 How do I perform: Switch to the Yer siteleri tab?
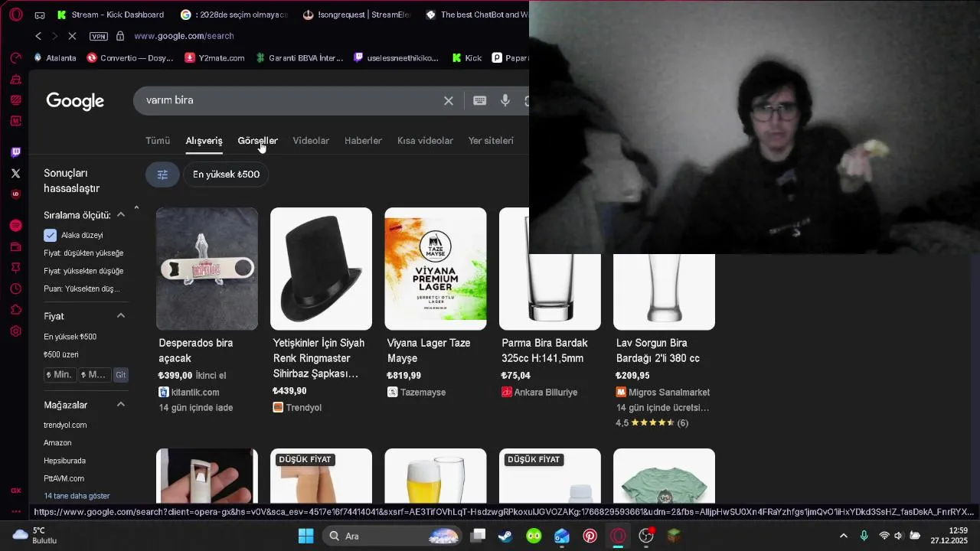tap(491, 141)
